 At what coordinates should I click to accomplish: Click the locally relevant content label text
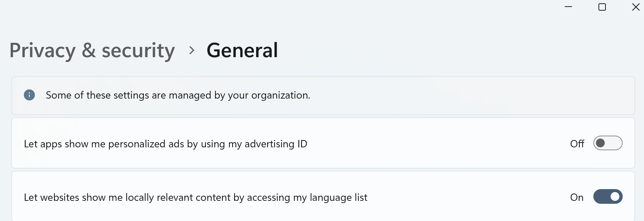point(196,197)
